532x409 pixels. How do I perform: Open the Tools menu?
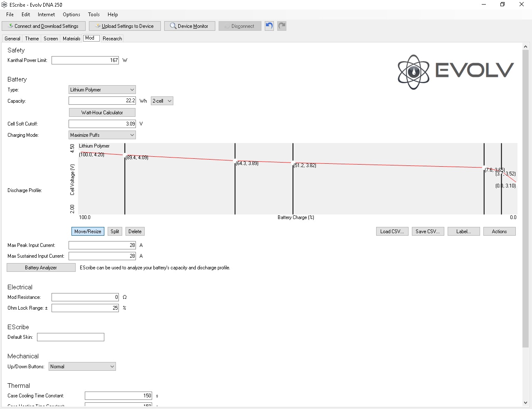coord(94,15)
